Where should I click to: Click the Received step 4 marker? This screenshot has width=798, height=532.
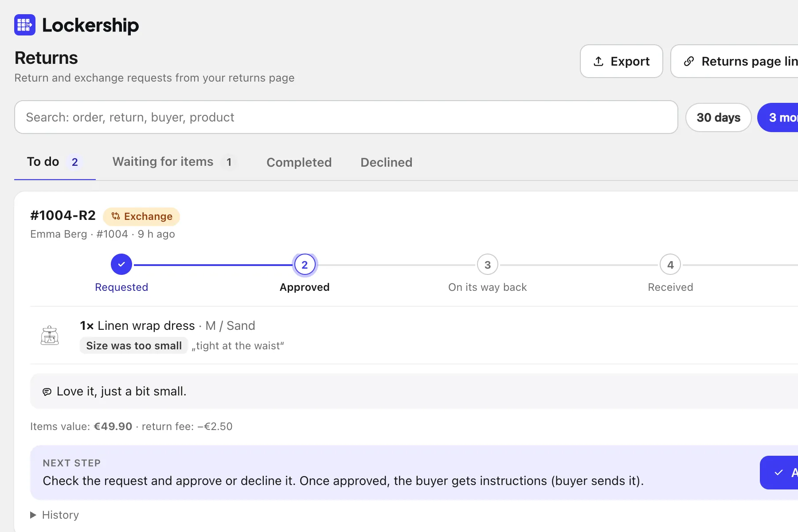point(671,265)
